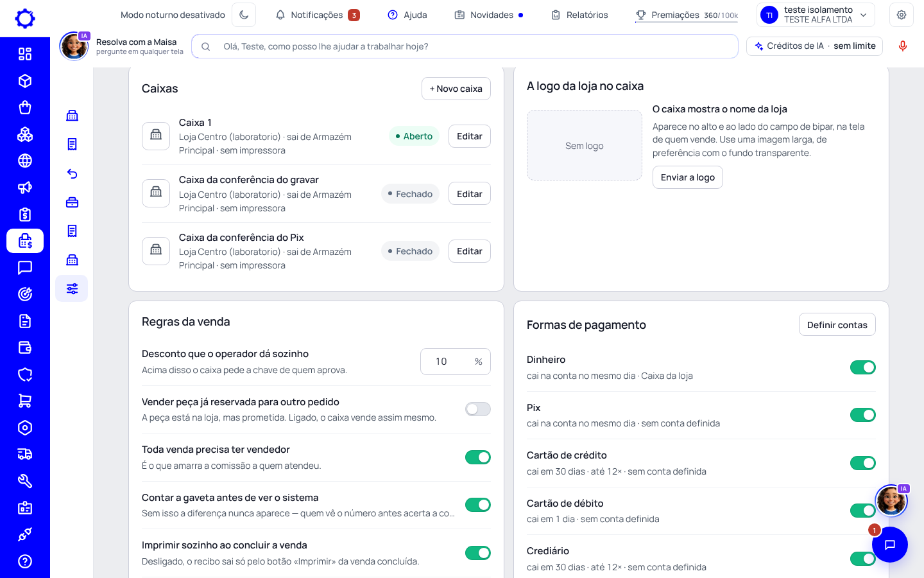This screenshot has width=924, height=578.
Task: Disable the Pix payment method
Action: [x=863, y=415]
